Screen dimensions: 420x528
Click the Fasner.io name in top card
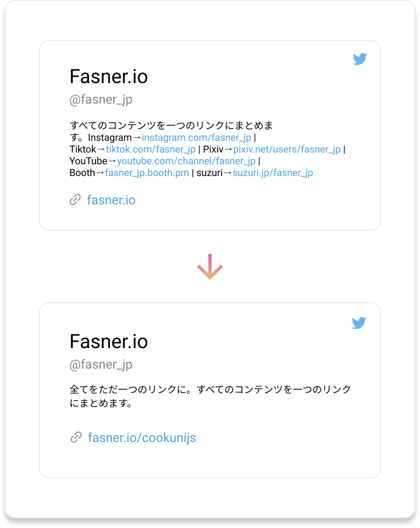click(x=108, y=77)
